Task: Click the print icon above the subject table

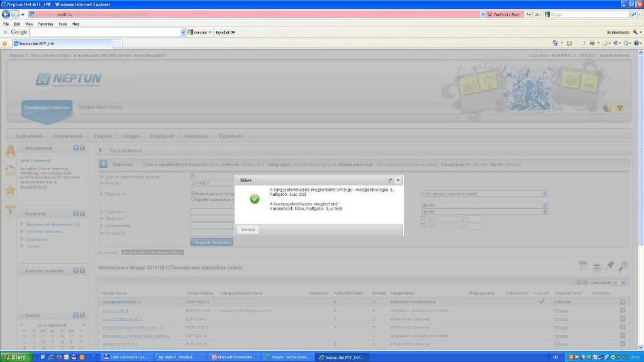Action: click(597, 266)
